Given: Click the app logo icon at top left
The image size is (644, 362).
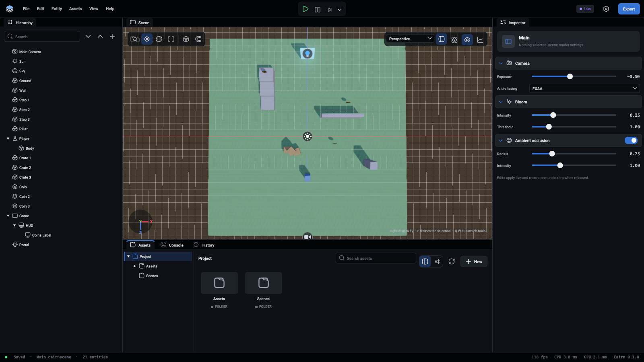Looking at the screenshot, I should [x=10, y=9].
